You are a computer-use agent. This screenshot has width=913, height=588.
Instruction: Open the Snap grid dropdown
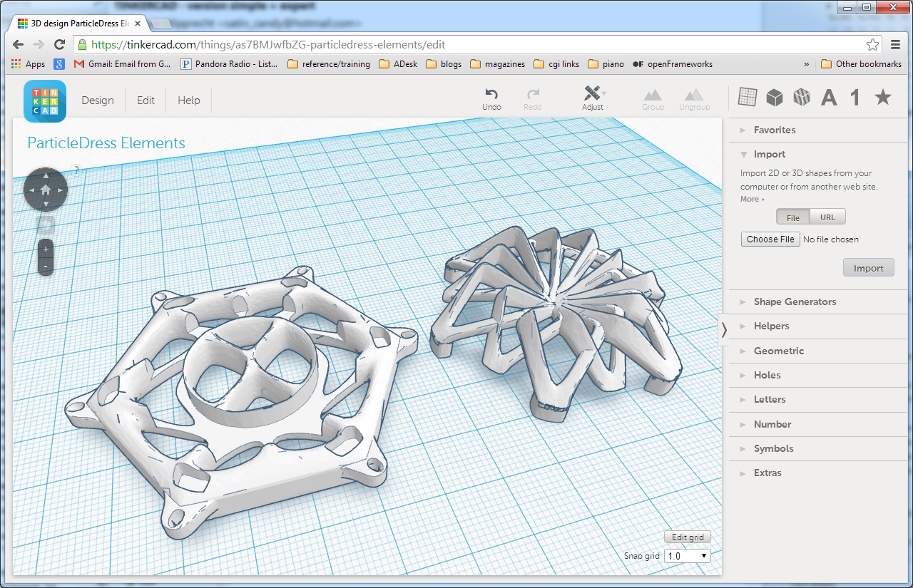688,556
